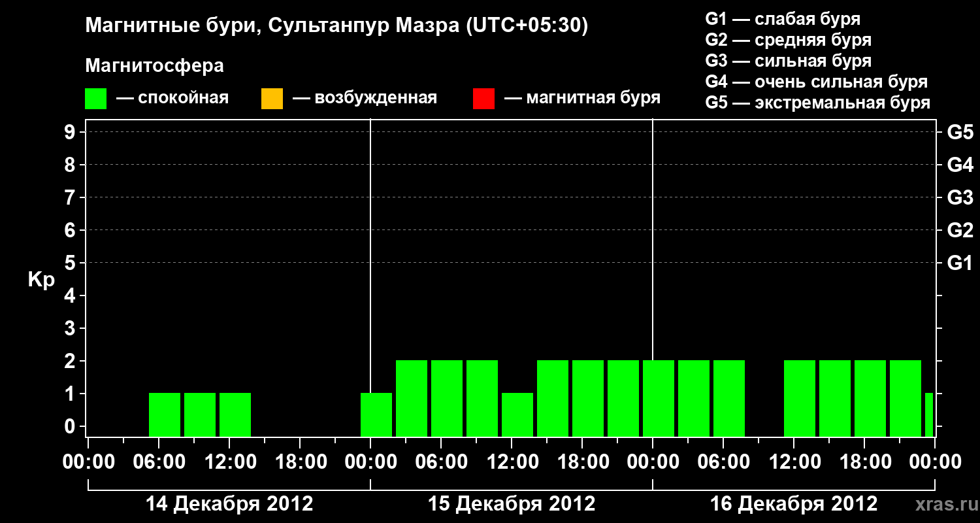Click 15 December bar just before 18:00
Viewport: 980px width, 523px height.
click(x=553, y=398)
